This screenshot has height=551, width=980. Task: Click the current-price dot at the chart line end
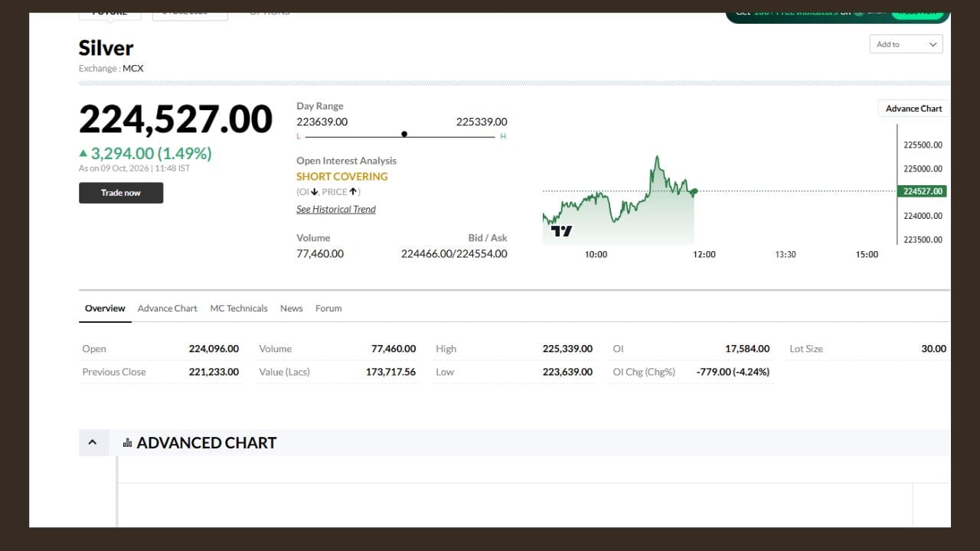coord(694,191)
